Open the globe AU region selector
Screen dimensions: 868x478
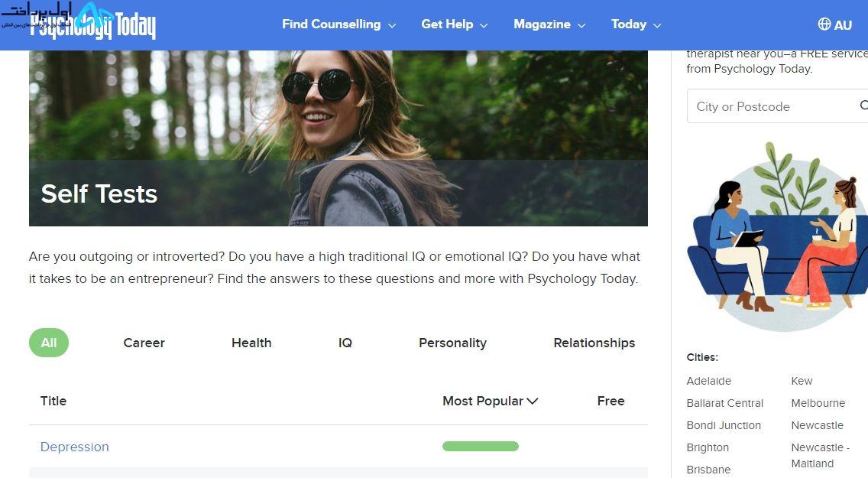point(835,24)
